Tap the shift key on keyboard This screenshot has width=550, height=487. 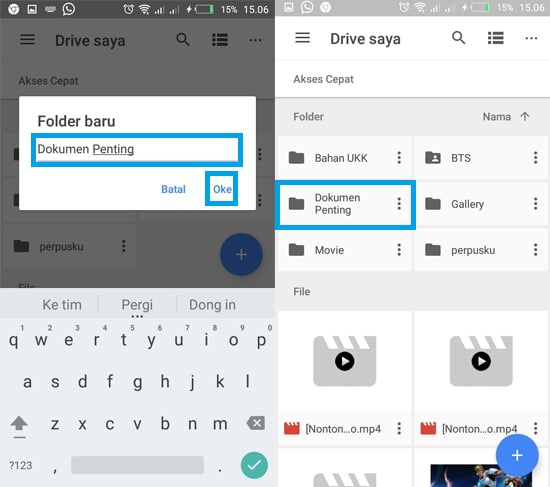[19, 425]
